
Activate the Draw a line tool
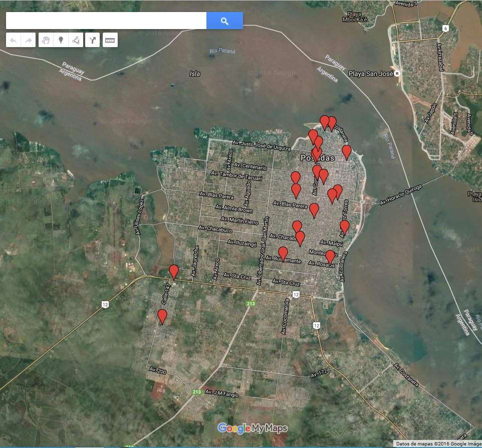76,40
